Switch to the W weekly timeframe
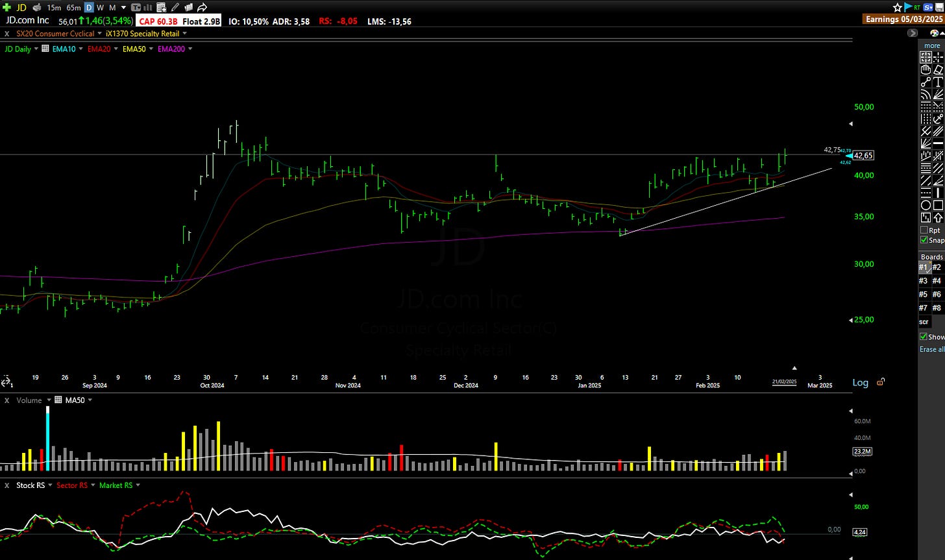Screen dimensions: 945x560 pos(101,7)
